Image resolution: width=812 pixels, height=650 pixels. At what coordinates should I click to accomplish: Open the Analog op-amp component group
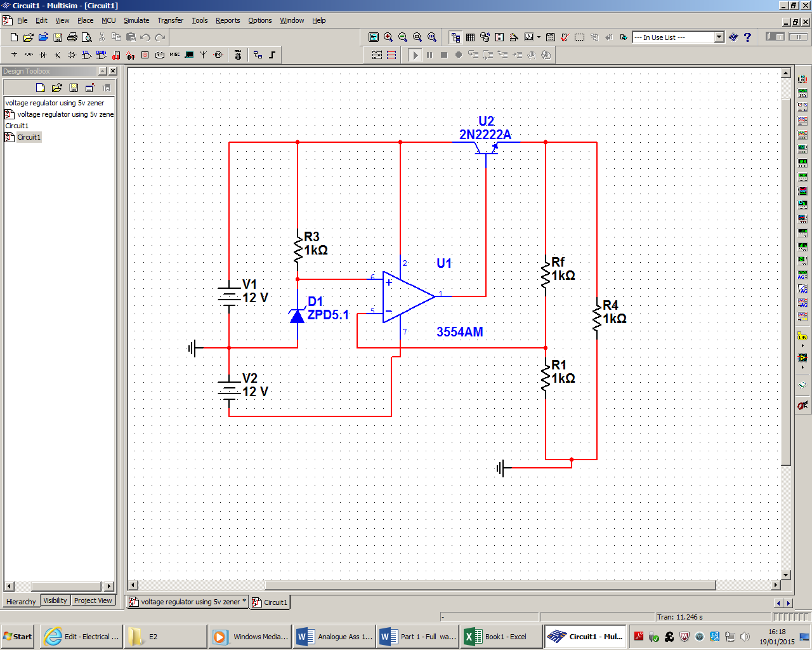(72, 55)
